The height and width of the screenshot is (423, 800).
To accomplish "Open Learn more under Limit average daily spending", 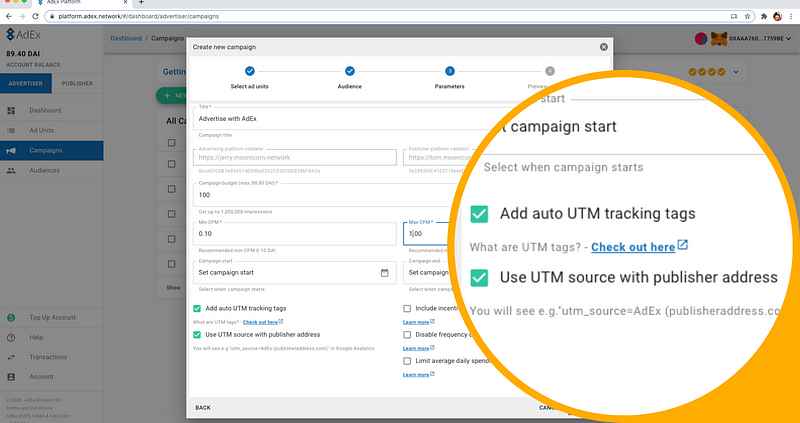I will (x=418, y=375).
